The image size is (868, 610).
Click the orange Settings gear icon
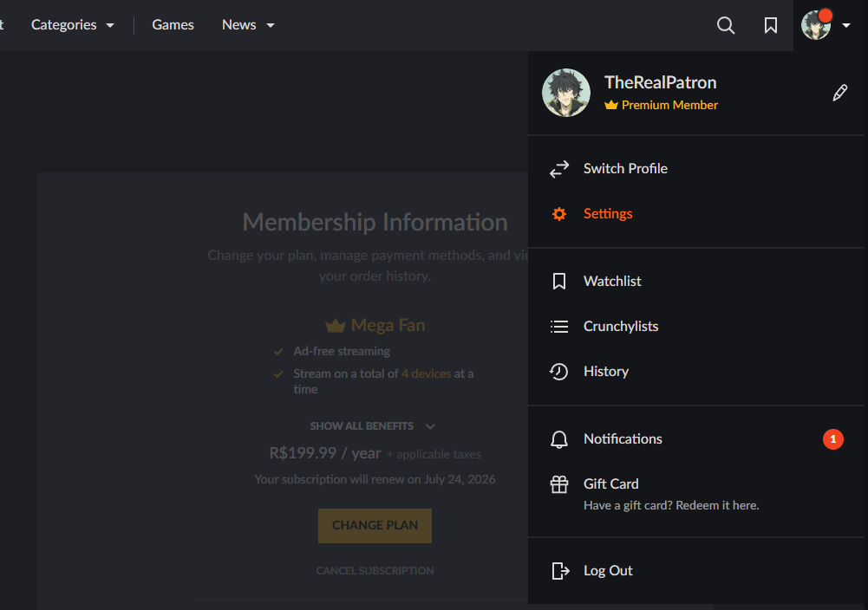pyautogui.click(x=559, y=214)
